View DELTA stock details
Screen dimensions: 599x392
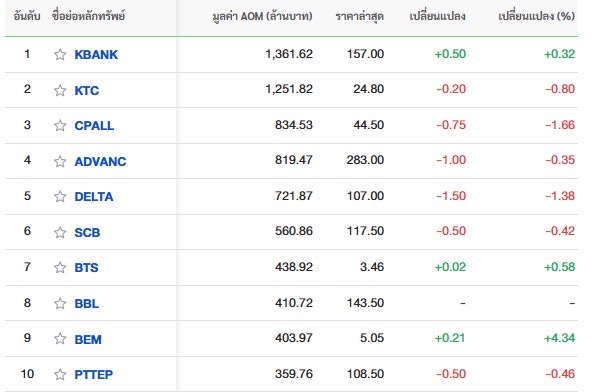pyautogui.click(x=94, y=197)
